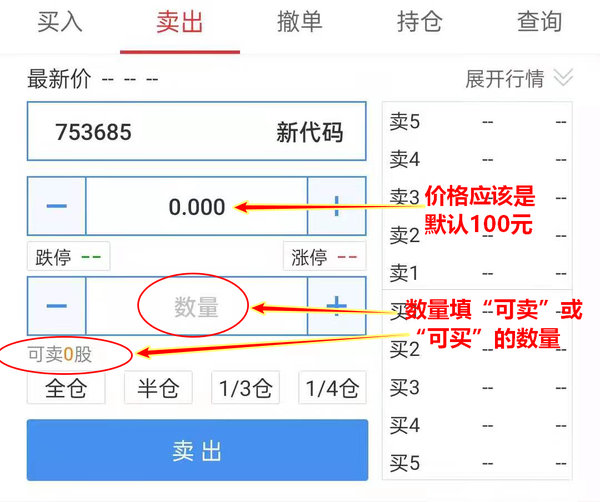The image size is (600, 502).
Task: Select the 买3 order book row
Action: (477, 388)
